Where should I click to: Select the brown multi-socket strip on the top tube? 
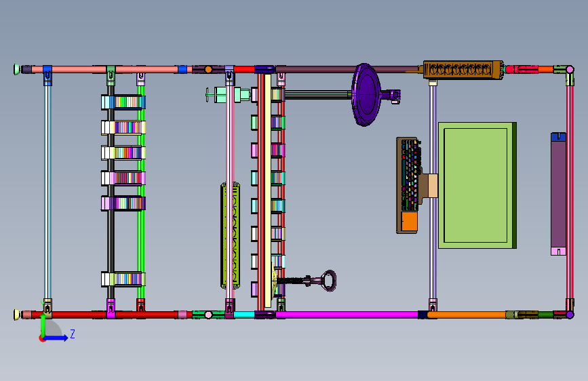pyautogui.click(x=463, y=70)
